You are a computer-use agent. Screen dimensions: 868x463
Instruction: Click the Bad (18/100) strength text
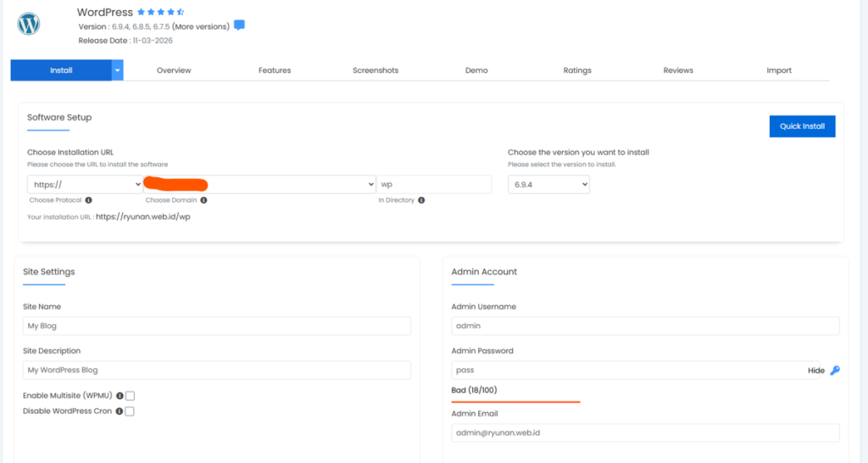474,390
